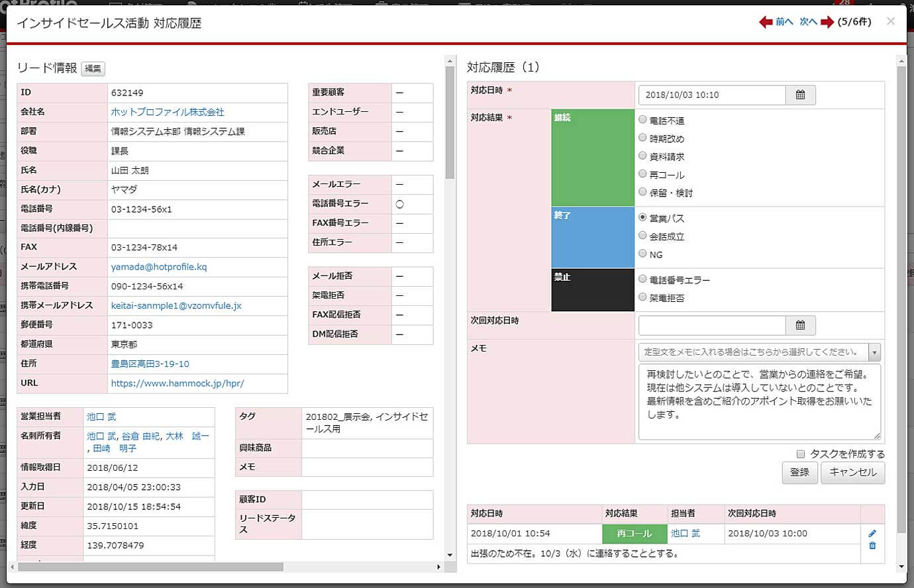Select the 再コール radio option
Screen dimensions: 914x588
pyautogui.click(x=642, y=174)
